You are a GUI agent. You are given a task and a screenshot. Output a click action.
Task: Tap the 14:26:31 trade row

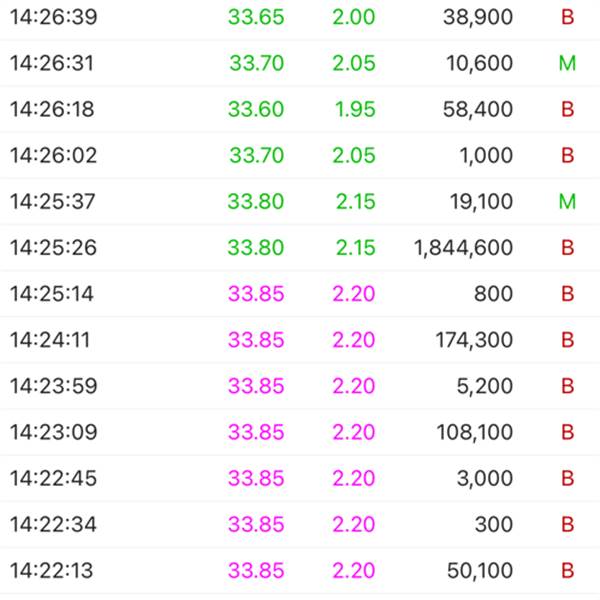pyautogui.click(x=300, y=63)
